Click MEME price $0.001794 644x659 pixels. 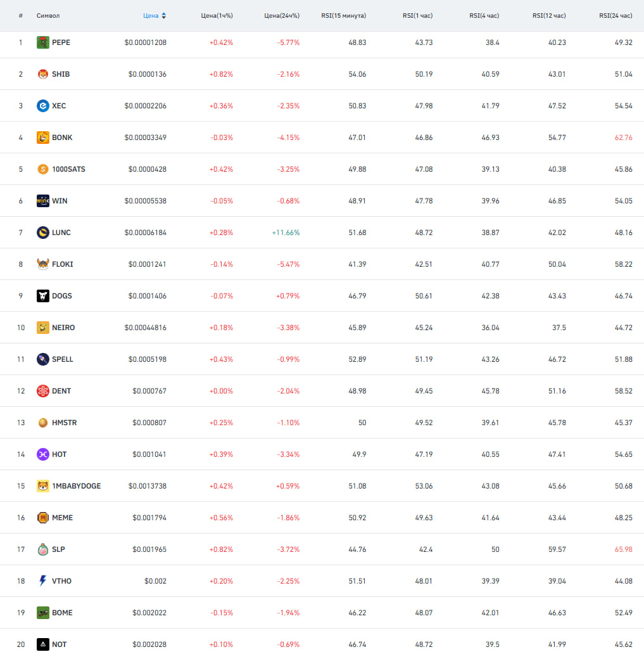pos(149,518)
